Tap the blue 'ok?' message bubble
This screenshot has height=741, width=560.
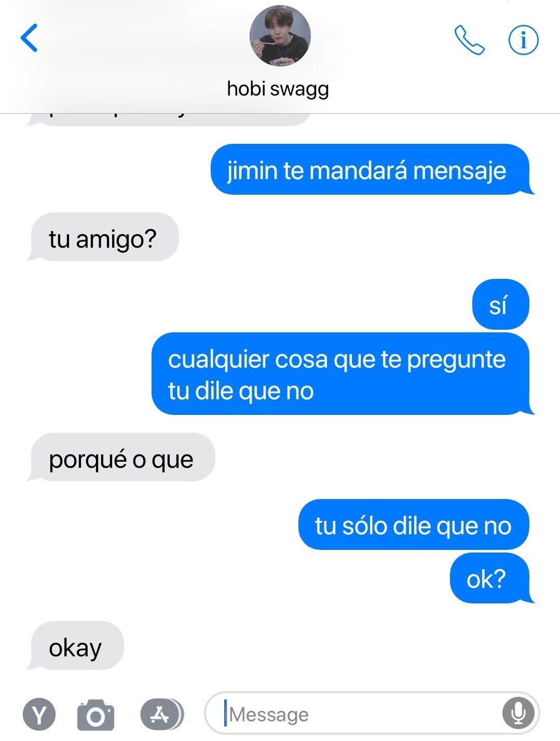coord(490,578)
